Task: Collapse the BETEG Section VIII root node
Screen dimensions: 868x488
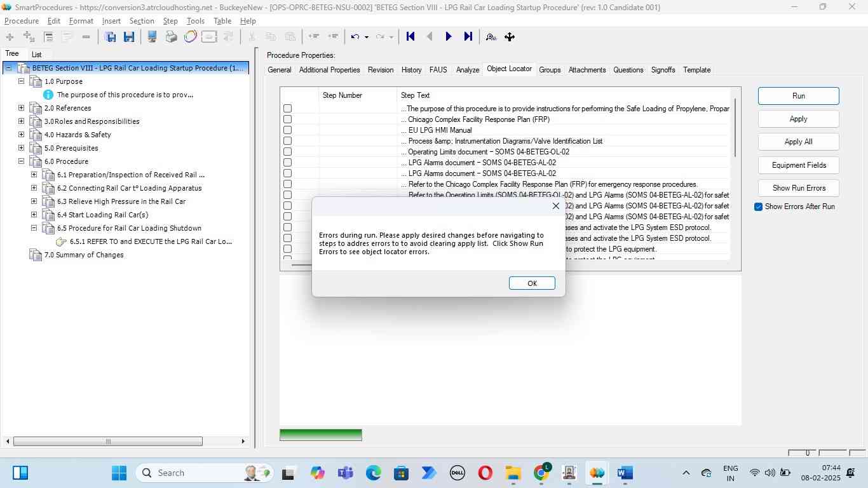Action: [8, 68]
